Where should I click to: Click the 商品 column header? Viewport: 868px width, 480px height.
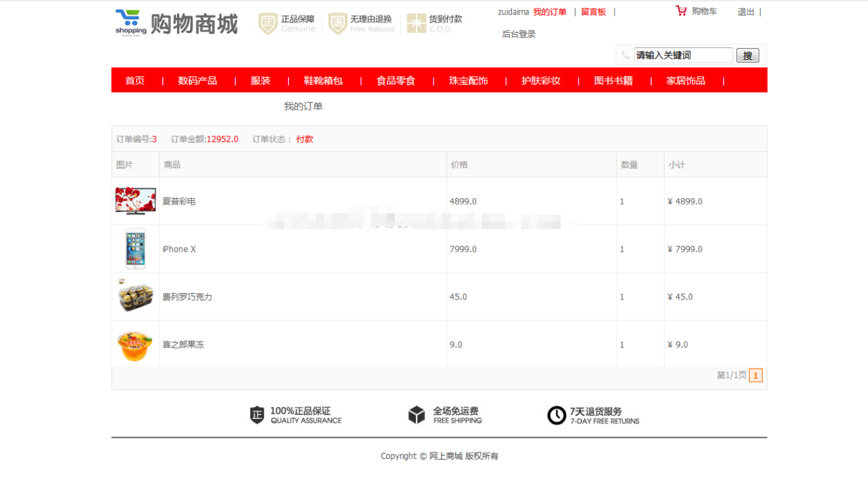click(x=172, y=165)
